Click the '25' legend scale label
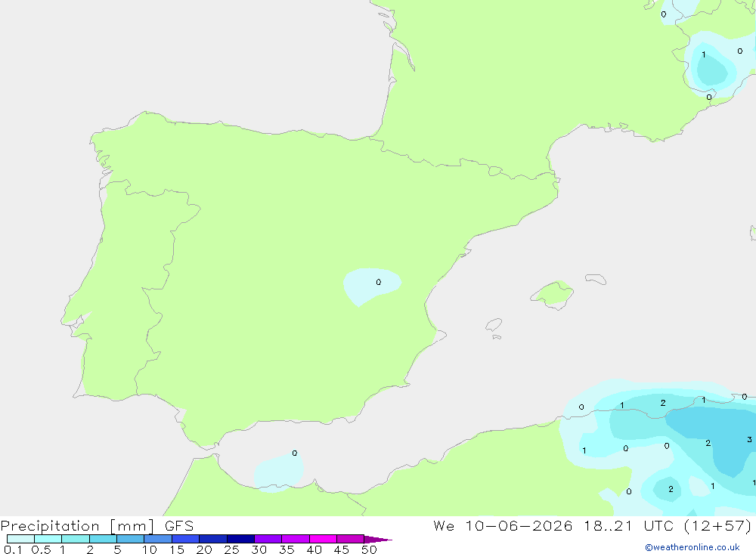This screenshot has height=554, width=756. 231,549
